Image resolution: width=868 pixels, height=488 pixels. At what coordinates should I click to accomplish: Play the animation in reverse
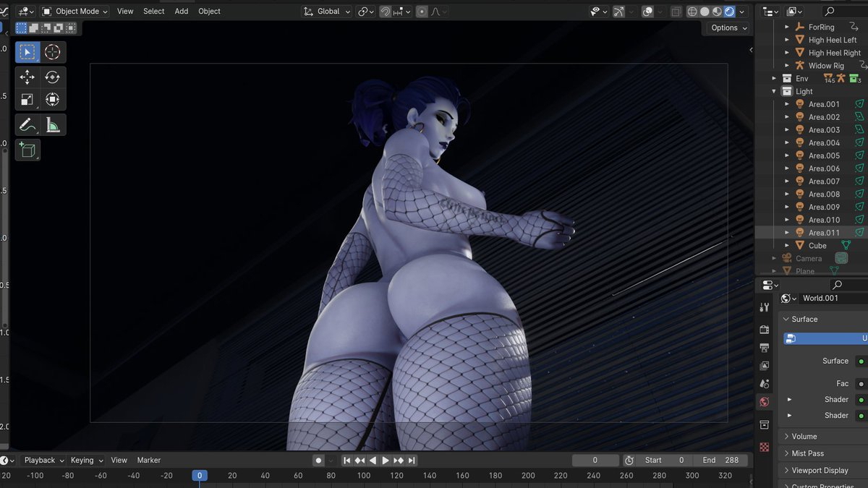pos(373,461)
